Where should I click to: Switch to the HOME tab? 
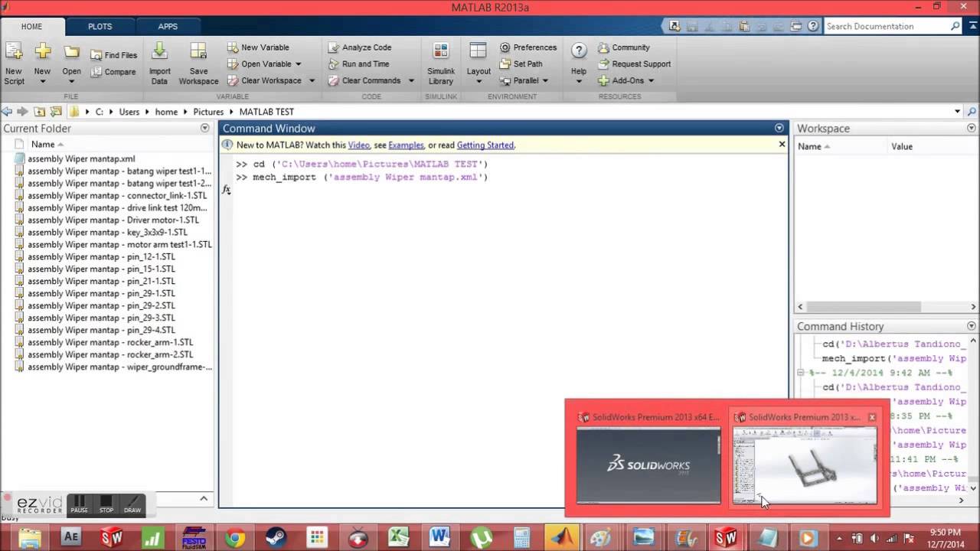(x=32, y=26)
